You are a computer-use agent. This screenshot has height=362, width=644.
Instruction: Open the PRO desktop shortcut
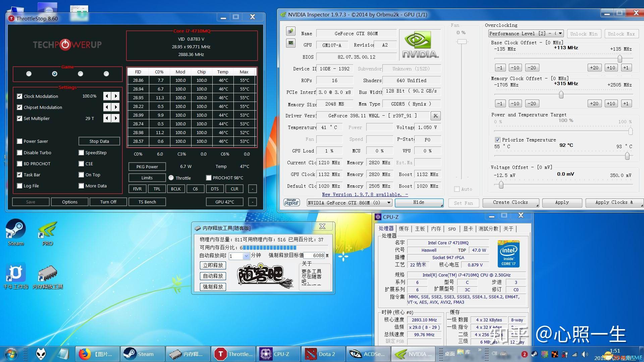pos(47,233)
